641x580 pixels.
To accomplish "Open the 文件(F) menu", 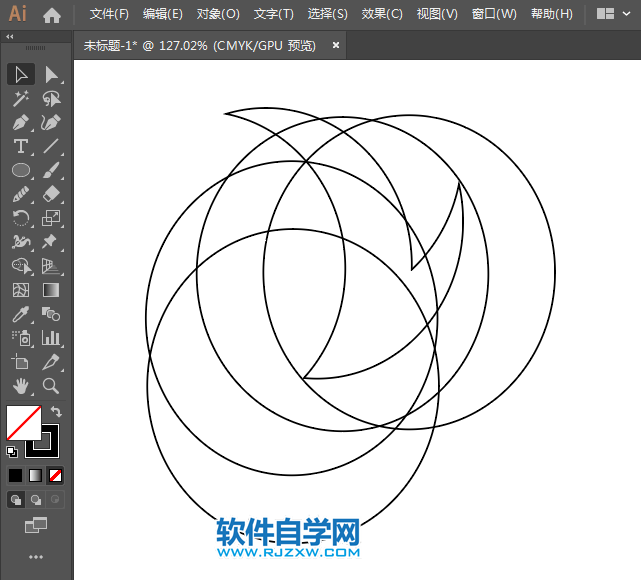I will pos(109,14).
